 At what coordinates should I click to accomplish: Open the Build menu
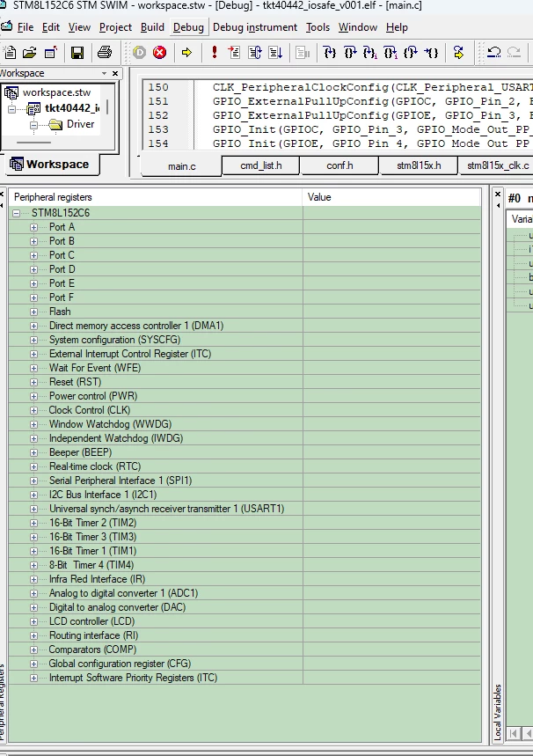(152, 27)
